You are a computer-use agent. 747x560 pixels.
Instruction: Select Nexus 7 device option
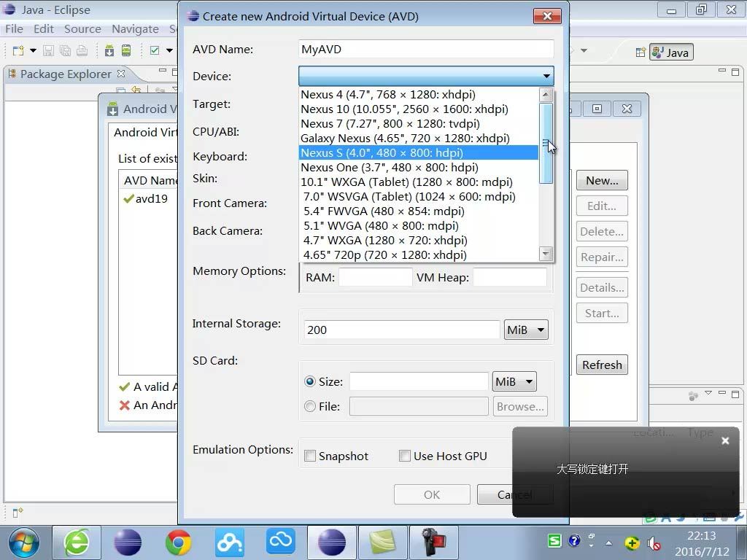418,124
